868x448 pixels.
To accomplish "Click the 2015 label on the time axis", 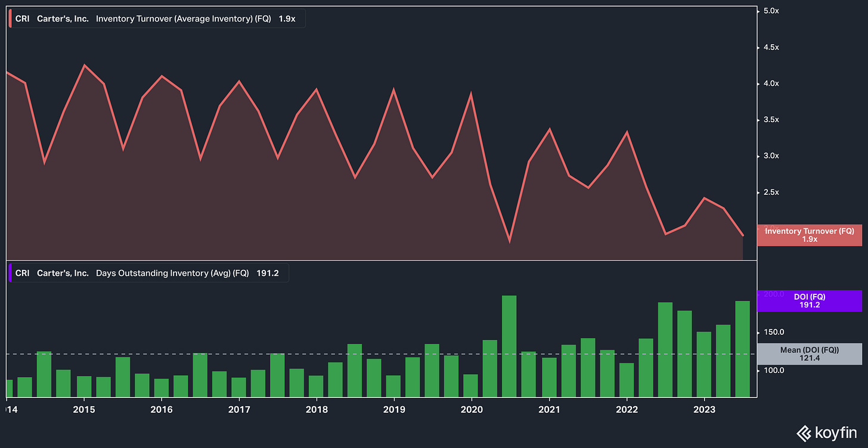I will click(83, 410).
